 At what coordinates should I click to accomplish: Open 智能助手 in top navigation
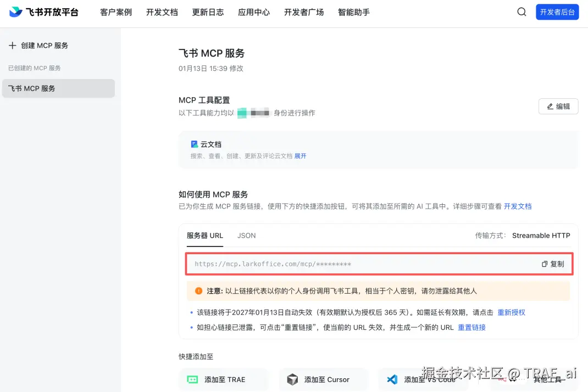354,13
